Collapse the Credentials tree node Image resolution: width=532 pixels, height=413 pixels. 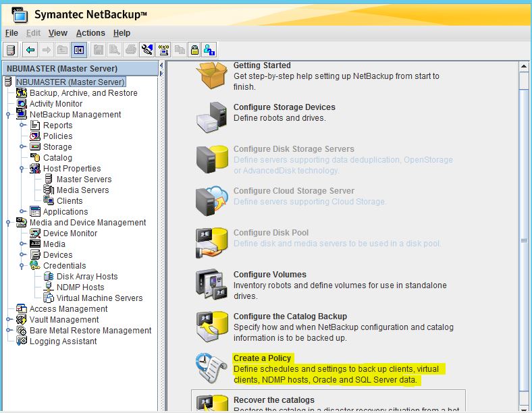22,266
